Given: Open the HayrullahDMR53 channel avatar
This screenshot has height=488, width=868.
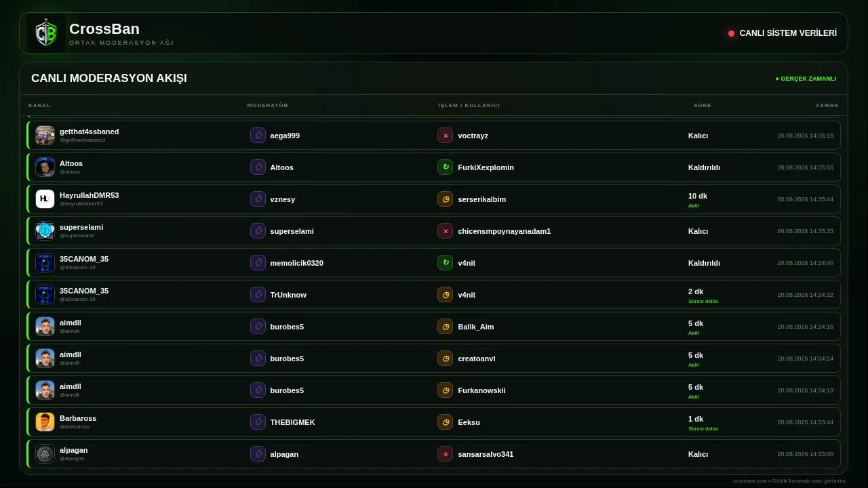Looking at the screenshot, I should [45, 199].
